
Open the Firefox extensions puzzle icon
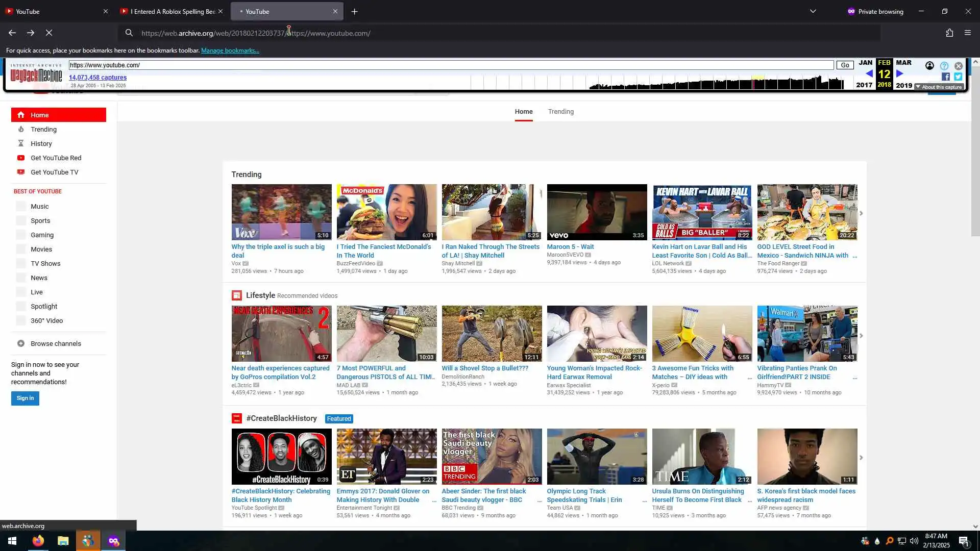[949, 33]
